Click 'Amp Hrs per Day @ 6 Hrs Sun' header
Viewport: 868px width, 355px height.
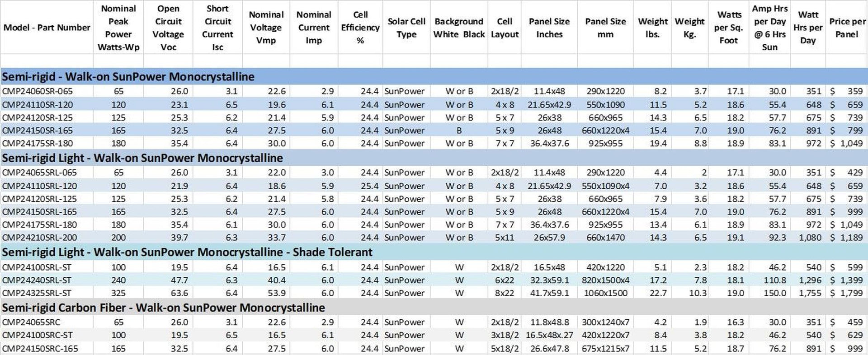[x=769, y=28]
